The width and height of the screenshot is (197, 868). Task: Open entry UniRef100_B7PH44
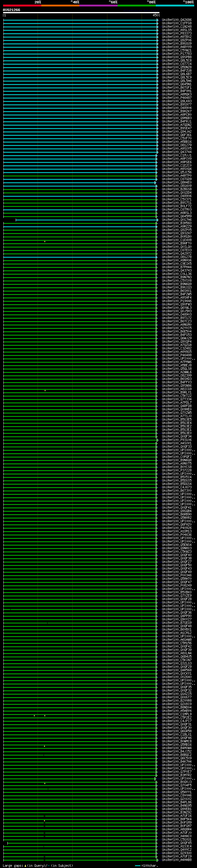coord(176,267)
